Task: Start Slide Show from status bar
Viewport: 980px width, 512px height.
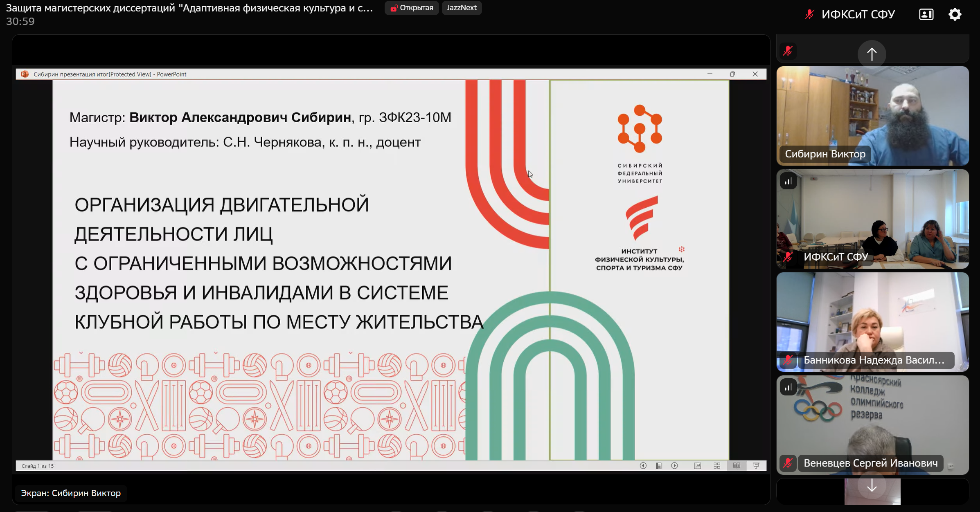Action: click(756, 466)
